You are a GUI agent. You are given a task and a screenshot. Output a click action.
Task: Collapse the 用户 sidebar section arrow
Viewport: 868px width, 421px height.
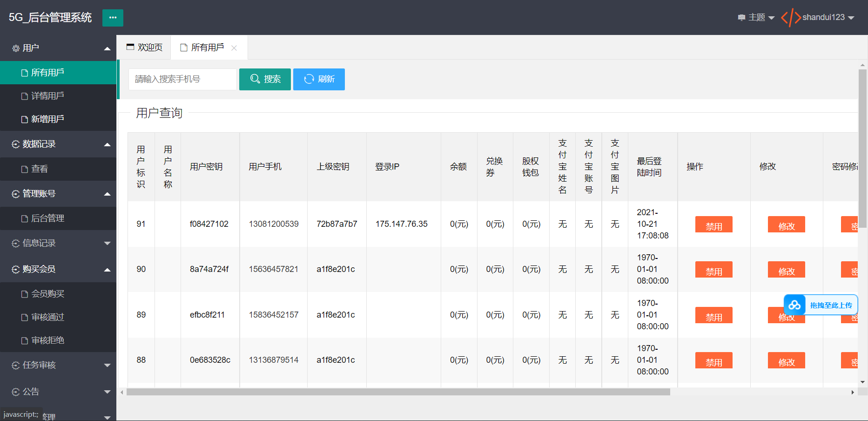[x=108, y=48]
